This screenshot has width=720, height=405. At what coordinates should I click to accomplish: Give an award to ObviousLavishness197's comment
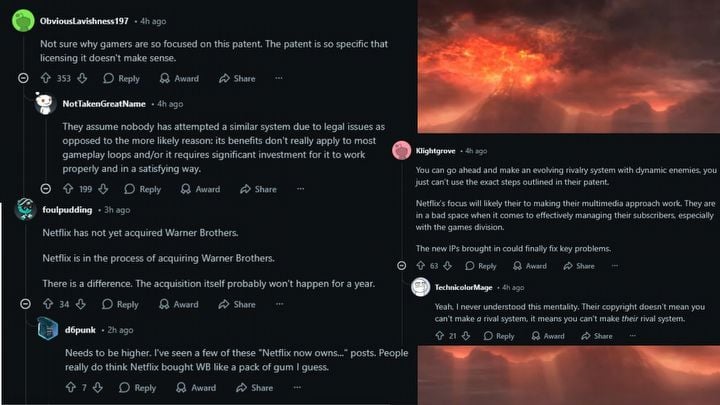[180, 78]
